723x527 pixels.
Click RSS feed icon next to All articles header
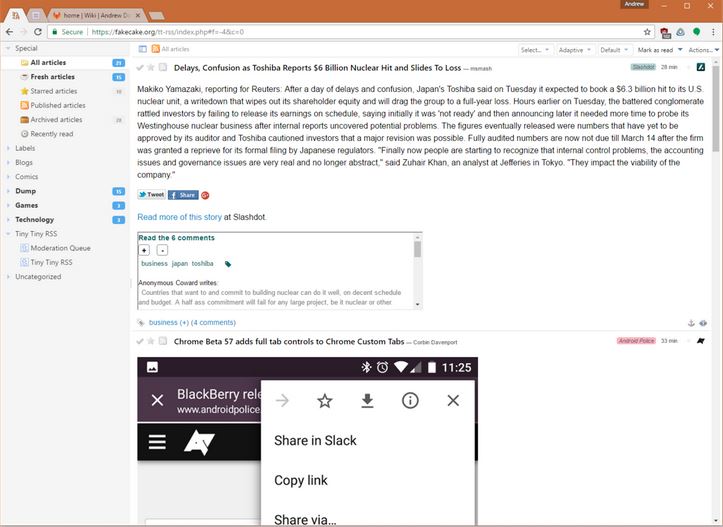155,49
